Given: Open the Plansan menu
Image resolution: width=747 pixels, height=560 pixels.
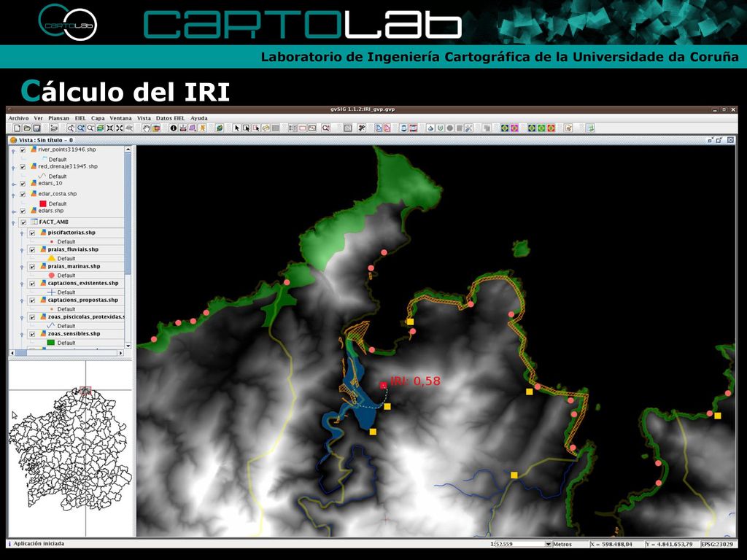Looking at the screenshot, I should pos(58,118).
